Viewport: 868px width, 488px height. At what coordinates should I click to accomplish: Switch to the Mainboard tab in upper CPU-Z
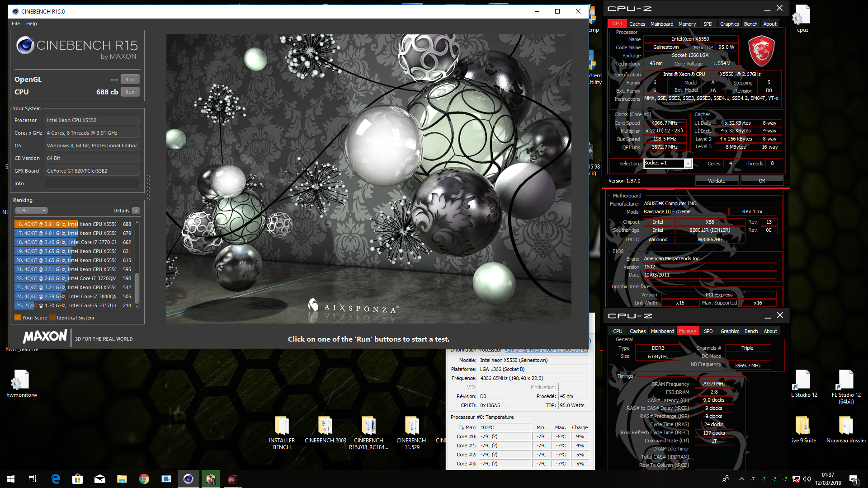point(662,24)
